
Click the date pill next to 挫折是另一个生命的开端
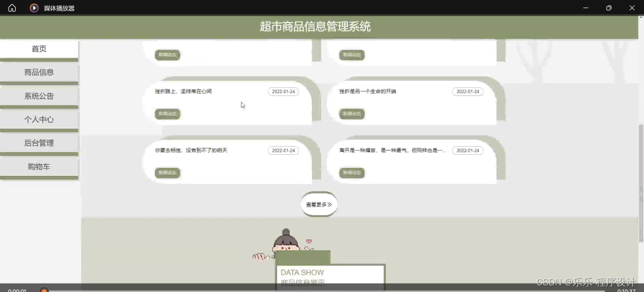[467, 91]
